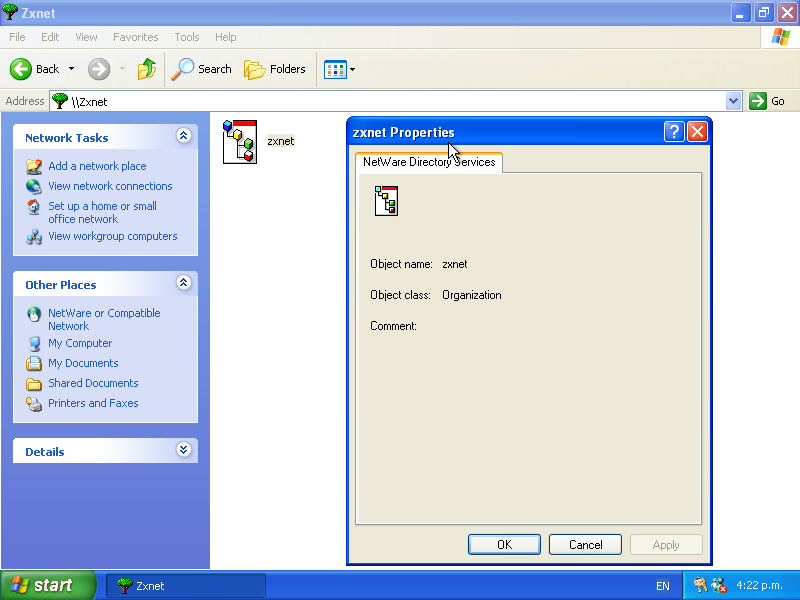Open the View menu
This screenshot has width=800, height=600.
coord(86,37)
